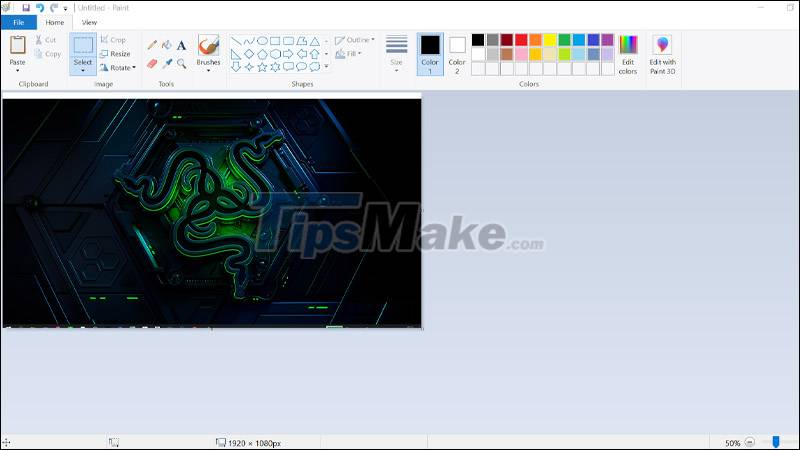Choose the Magnifier tool
Image resolution: width=800 pixels, height=450 pixels.
click(181, 64)
